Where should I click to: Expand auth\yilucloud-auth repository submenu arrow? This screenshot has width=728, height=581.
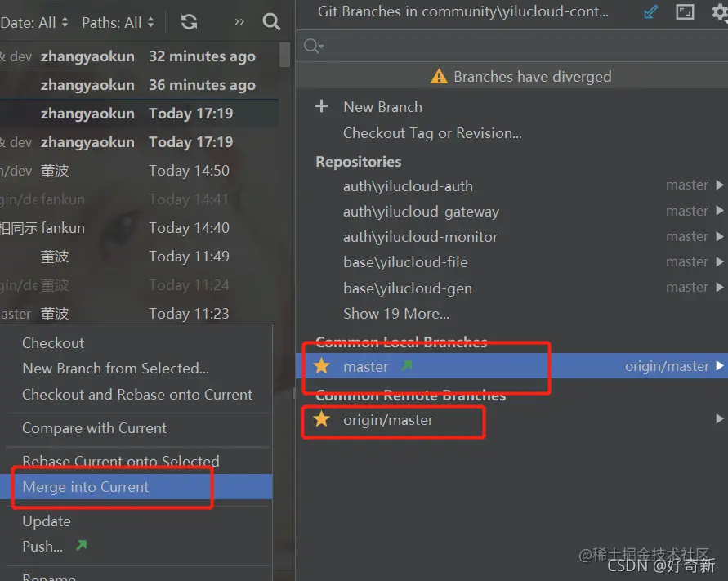720,185
